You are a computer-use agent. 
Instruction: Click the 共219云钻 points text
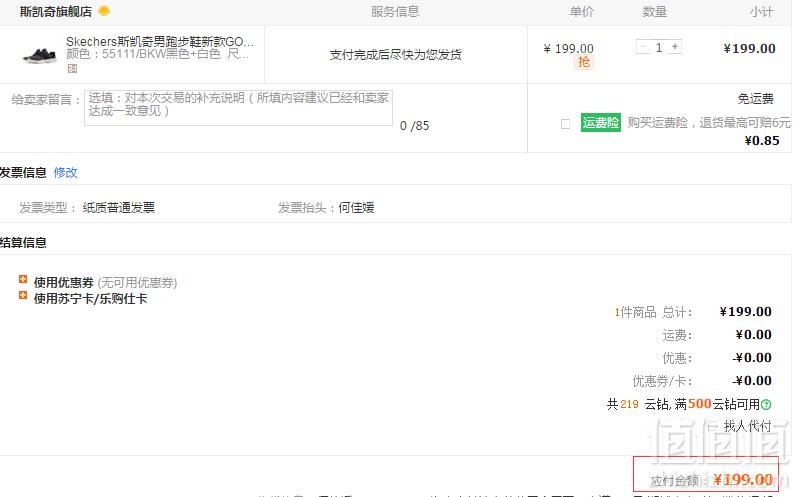(x=636, y=404)
